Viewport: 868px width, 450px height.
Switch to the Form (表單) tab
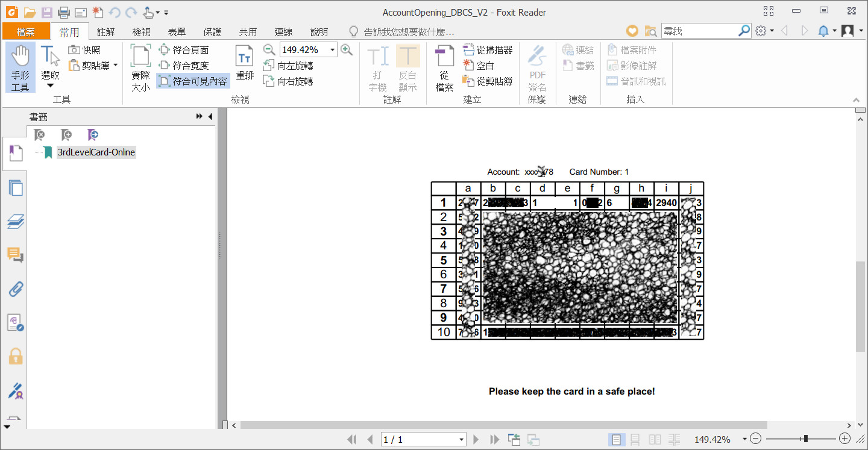[x=177, y=32]
